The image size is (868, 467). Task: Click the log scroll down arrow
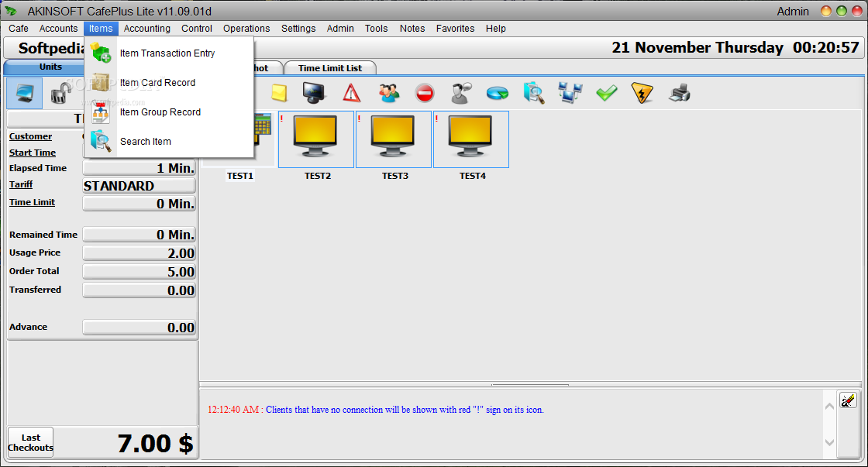click(x=829, y=442)
